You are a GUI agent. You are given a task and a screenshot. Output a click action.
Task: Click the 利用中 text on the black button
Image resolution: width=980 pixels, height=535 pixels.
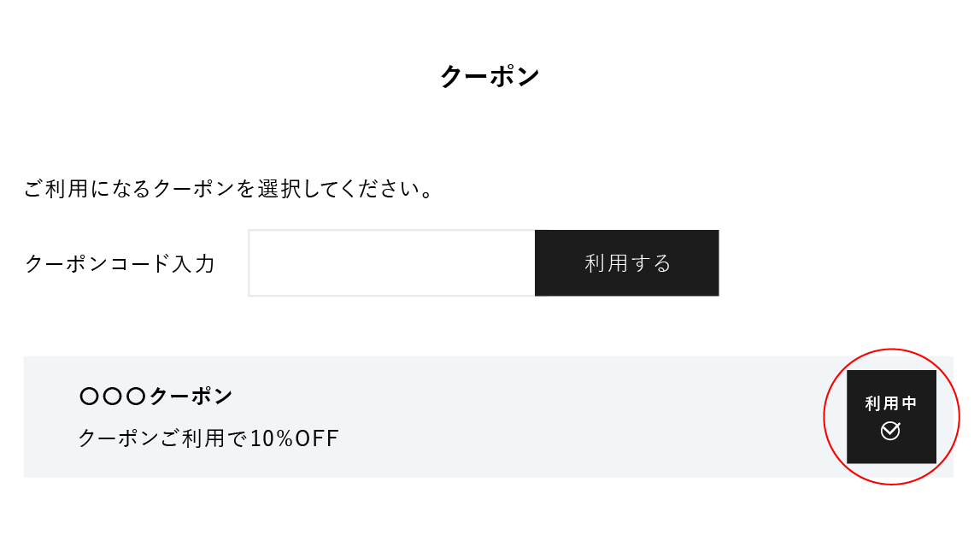click(891, 403)
